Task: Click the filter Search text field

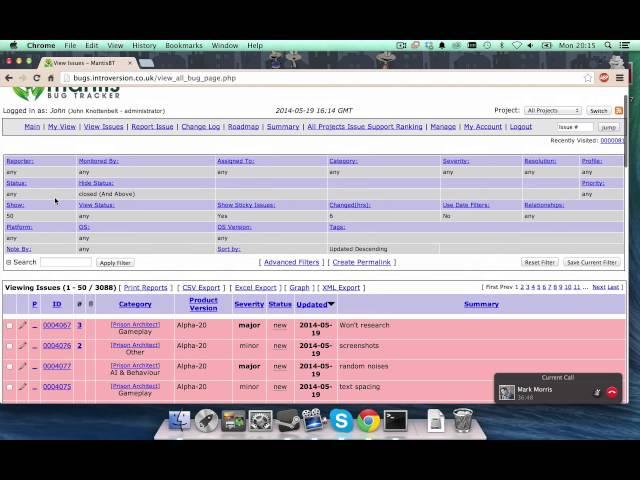Action: [x=66, y=262]
